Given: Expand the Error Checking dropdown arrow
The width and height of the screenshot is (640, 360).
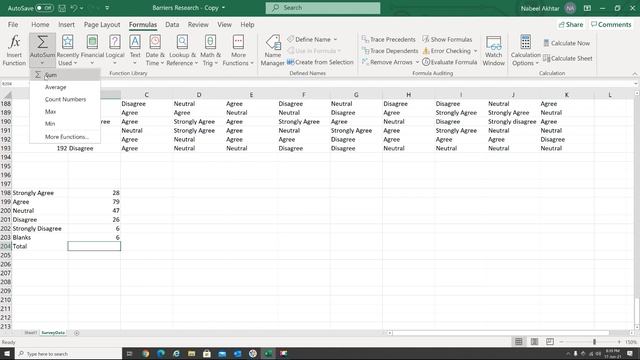Looking at the screenshot, I should tap(476, 51).
